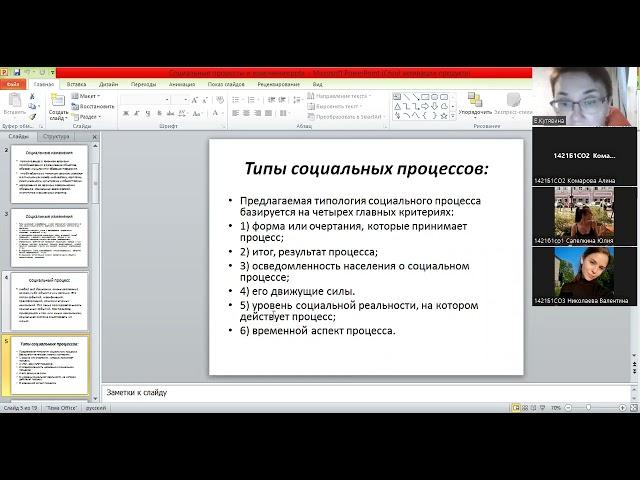Switch to the View (Вид) tab

point(318,84)
